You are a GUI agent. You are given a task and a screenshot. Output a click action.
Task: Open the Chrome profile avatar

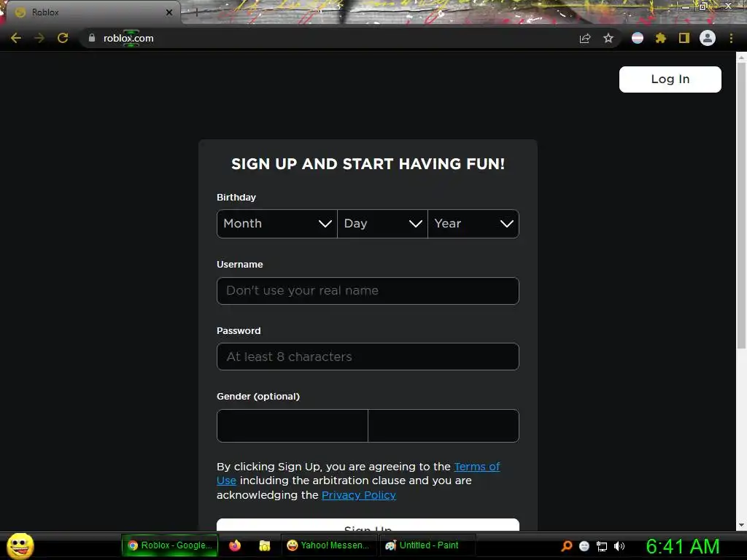[708, 38]
